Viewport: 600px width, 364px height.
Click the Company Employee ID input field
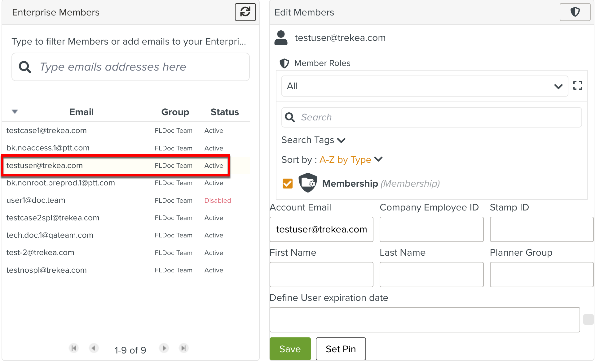point(431,229)
